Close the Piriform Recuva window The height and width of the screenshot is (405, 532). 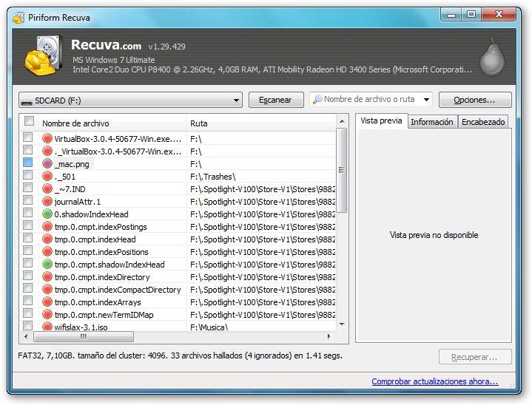click(499, 15)
